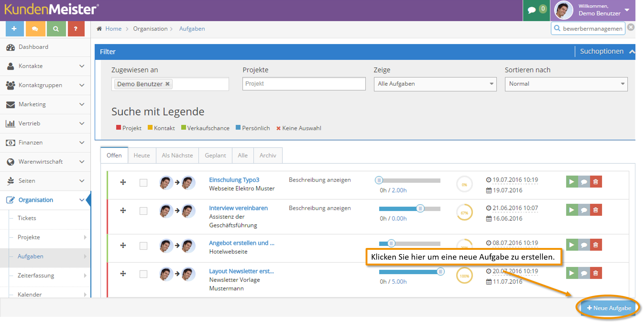644x323 pixels.
Task: Open the Zeige dropdown showing Alle Aufgaben
Action: [x=435, y=84]
